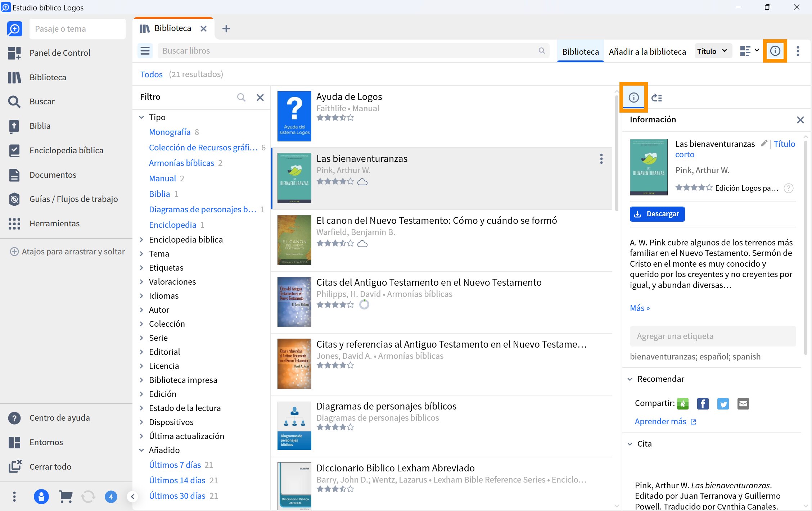The width and height of the screenshot is (812, 511).
Task: Share on Facebook
Action: coord(703,404)
